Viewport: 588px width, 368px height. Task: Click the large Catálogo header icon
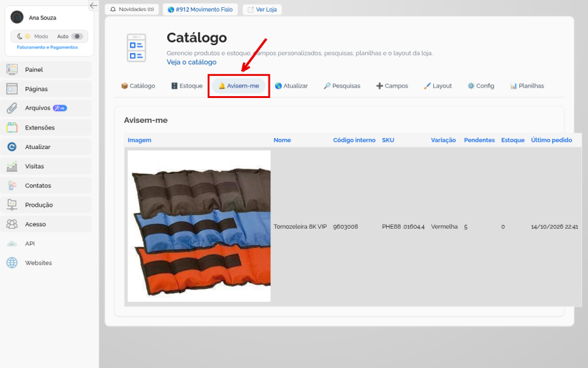tap(137, 48)
